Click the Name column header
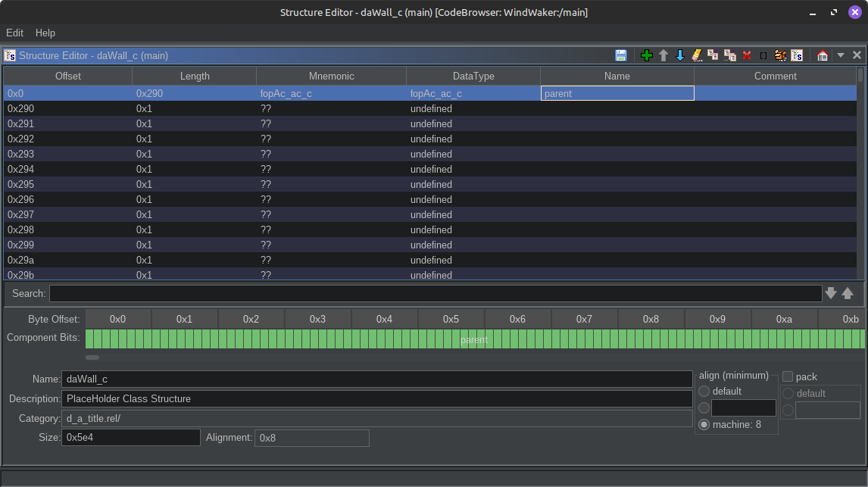The image size is (868, 487). 617,76
